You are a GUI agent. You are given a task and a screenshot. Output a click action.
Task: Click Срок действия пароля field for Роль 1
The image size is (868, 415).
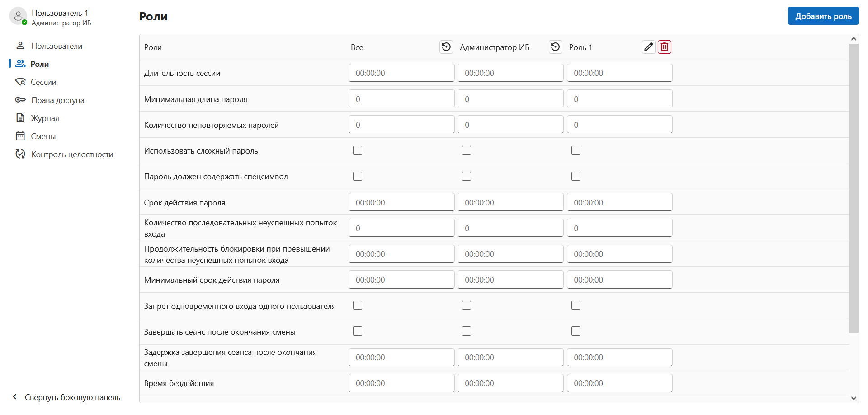click(x=620, y=202)
